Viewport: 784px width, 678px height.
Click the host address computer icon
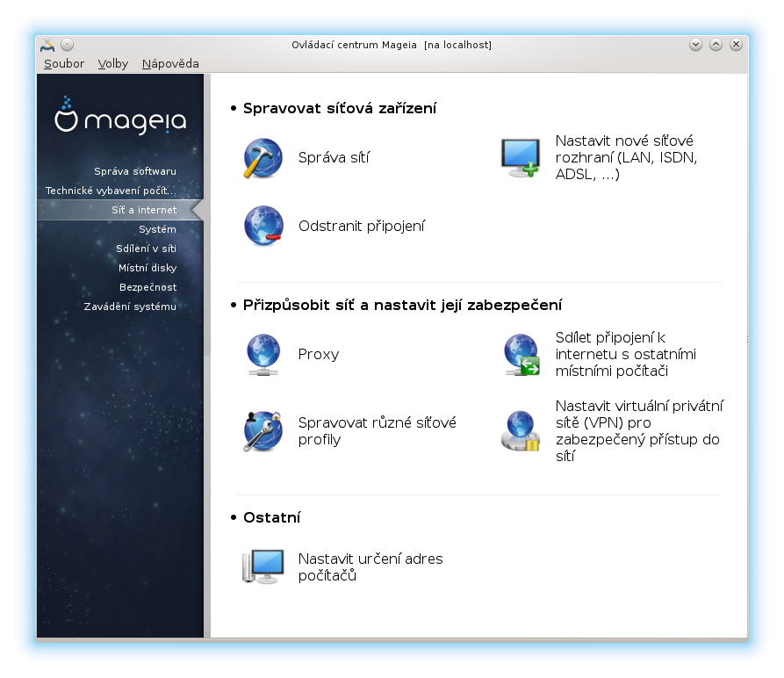[263, 567]
